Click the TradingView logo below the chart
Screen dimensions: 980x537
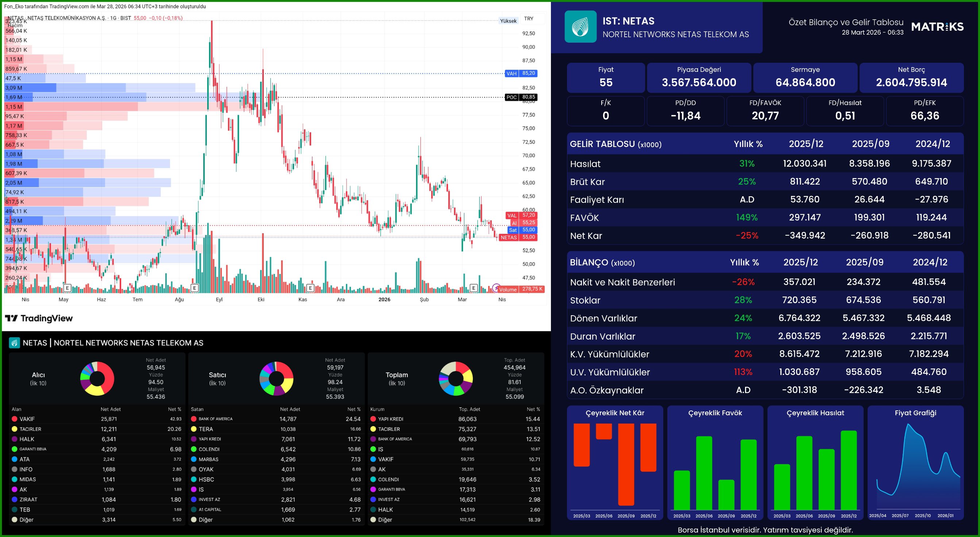39,318
